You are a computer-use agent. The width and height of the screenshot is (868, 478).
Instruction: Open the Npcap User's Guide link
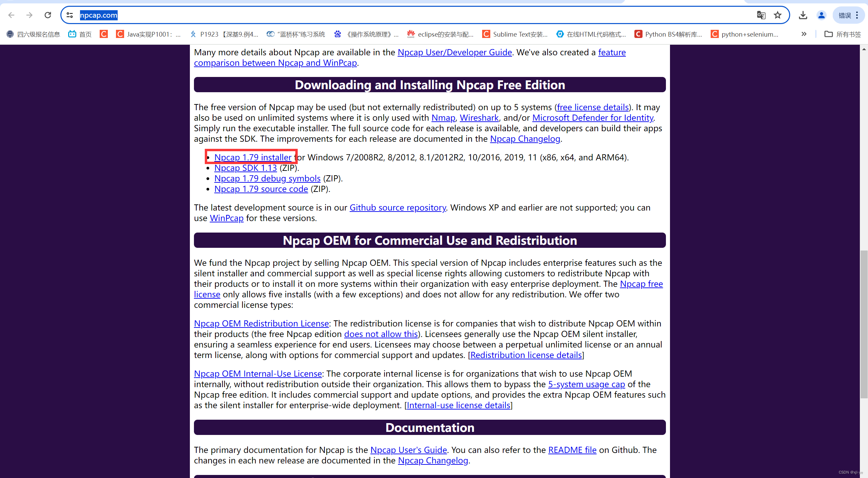coord(409,450)
